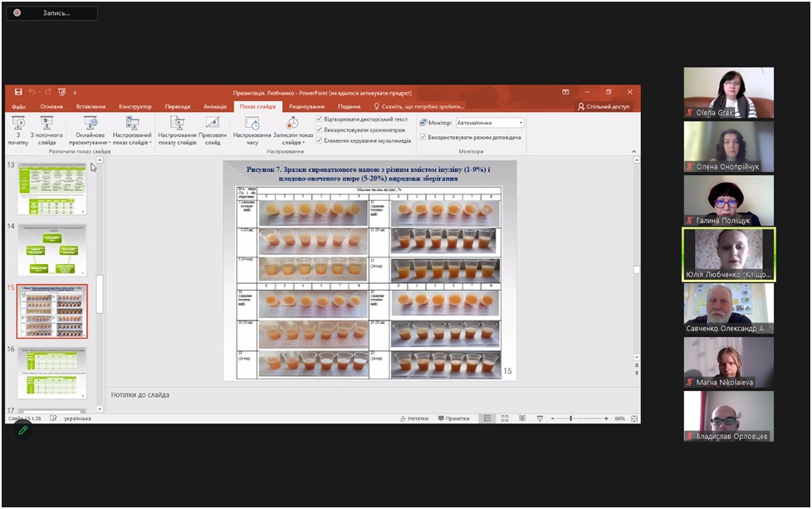Click start-from-beginning icon in quick access toolbar

tap(61, 92)
